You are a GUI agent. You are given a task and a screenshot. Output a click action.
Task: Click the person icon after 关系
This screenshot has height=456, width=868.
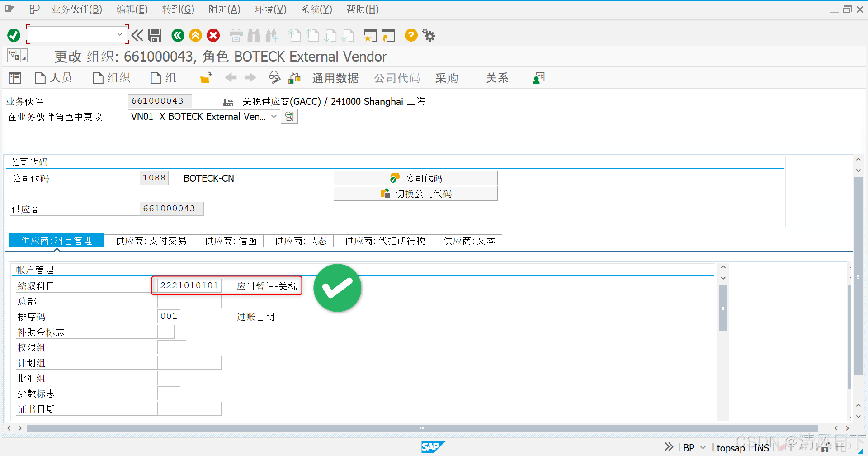tap(539, 78)
